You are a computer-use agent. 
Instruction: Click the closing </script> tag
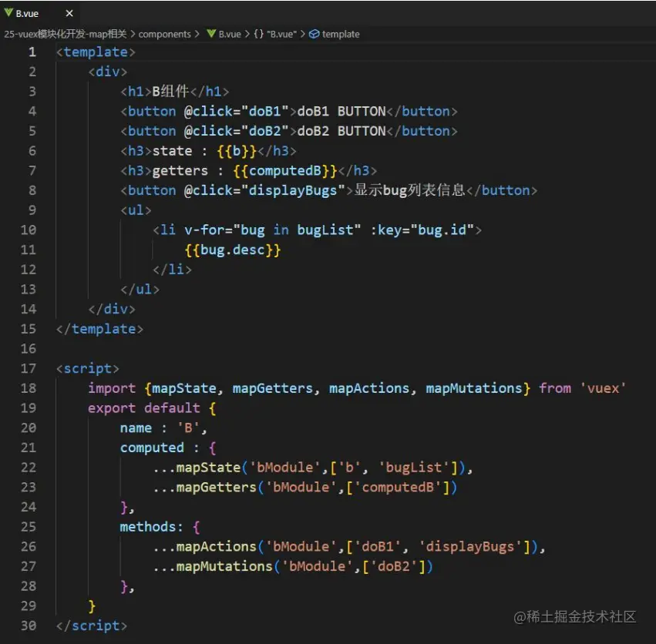(92, 626)
